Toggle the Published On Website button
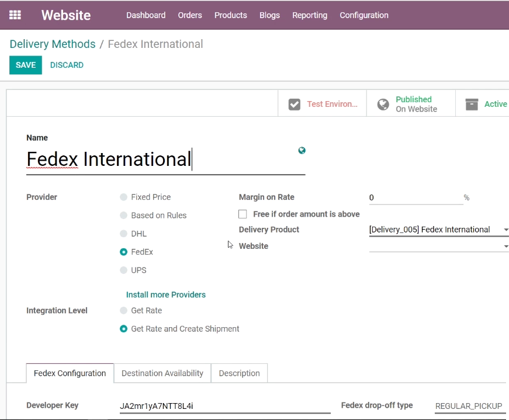This screenshot has height=420, width=509. point(411,104)
